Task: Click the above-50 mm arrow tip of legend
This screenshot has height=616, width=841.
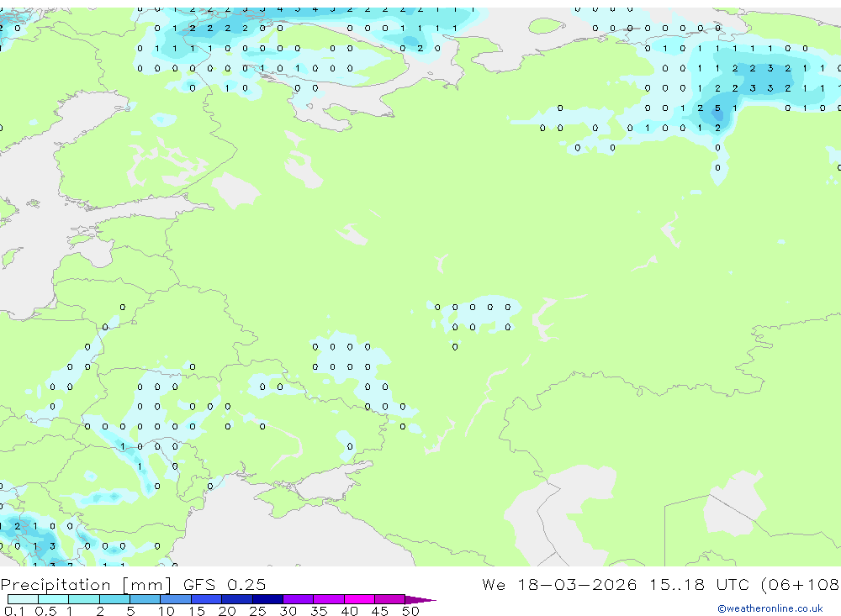Action: tap(420, 600)
